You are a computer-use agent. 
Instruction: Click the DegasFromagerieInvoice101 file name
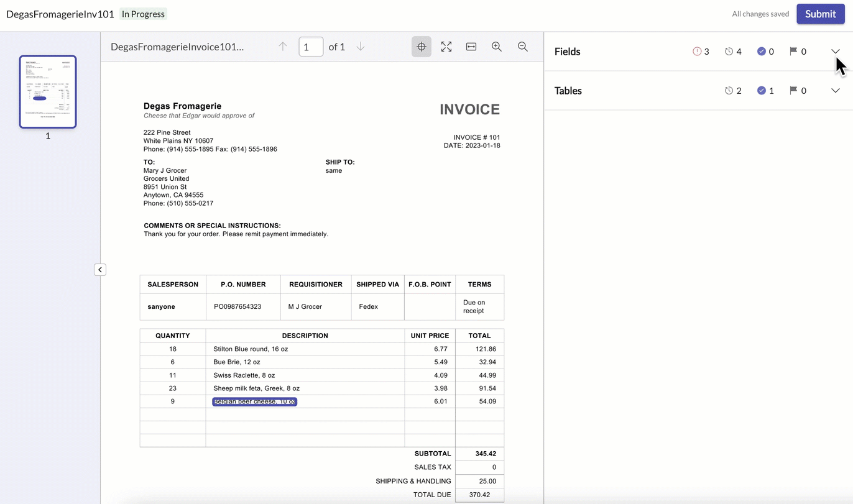click(177, 47)
